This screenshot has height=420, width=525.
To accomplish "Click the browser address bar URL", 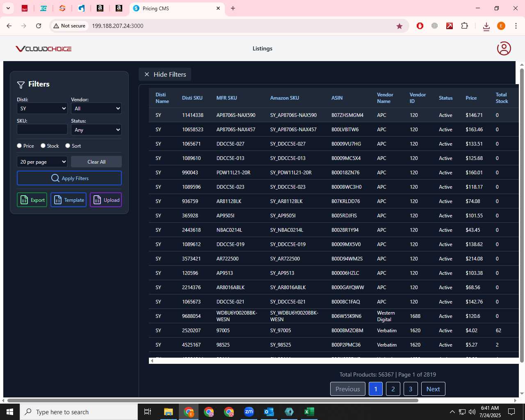I will coord(118,26).
